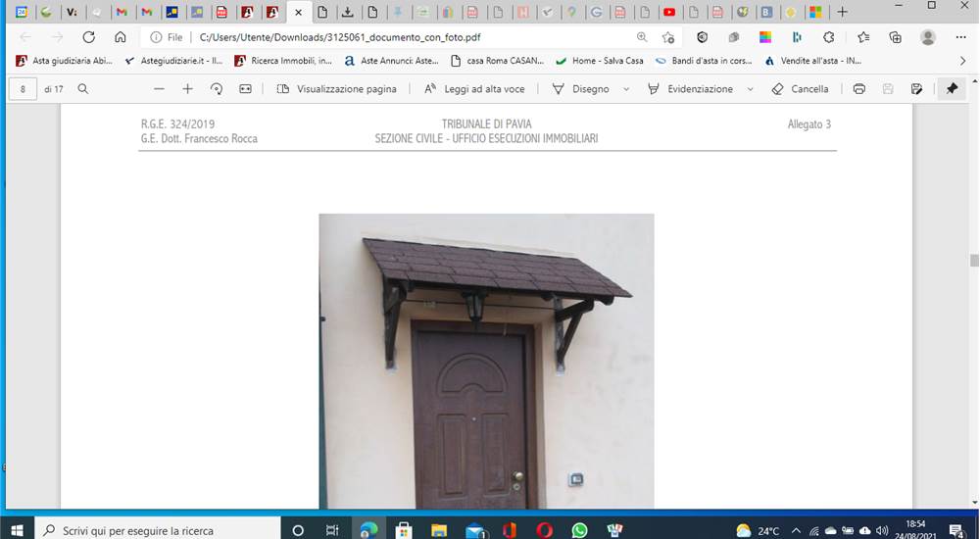Image resolution: width=980 pixels, height=539 pixels.
Task: Open Asta giudiziaria Abi... bookmark
Action: coord(65,61)
